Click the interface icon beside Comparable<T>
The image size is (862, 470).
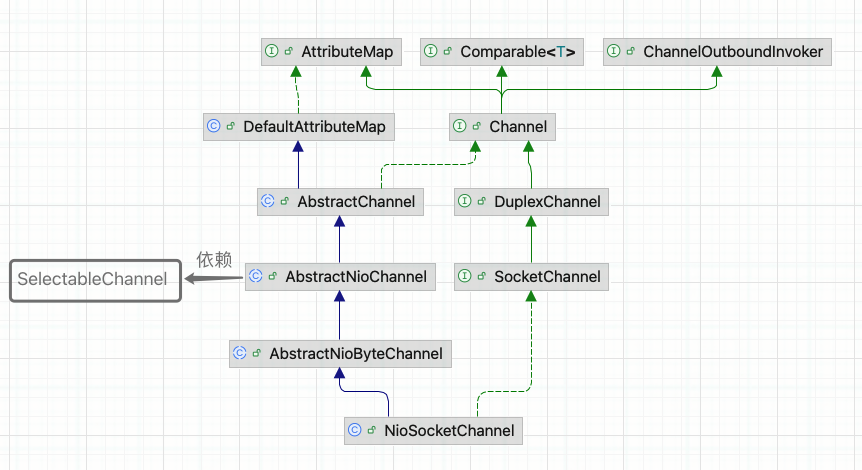[x=430, y=52]
